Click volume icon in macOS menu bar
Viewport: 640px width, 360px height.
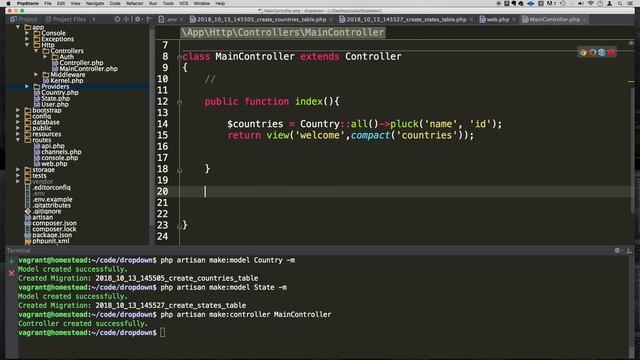(580, 3)
